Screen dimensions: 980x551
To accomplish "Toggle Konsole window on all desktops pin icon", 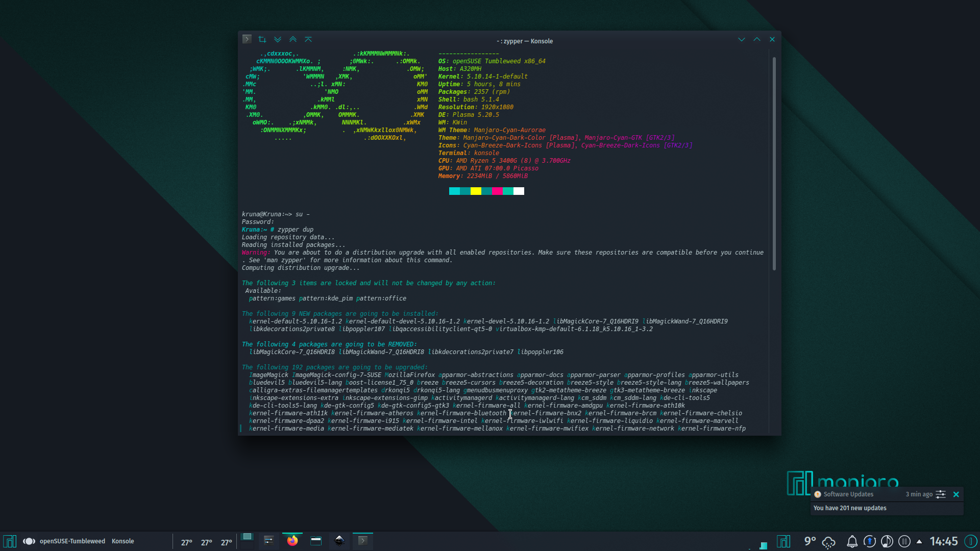I will click(x=262, y=39).
